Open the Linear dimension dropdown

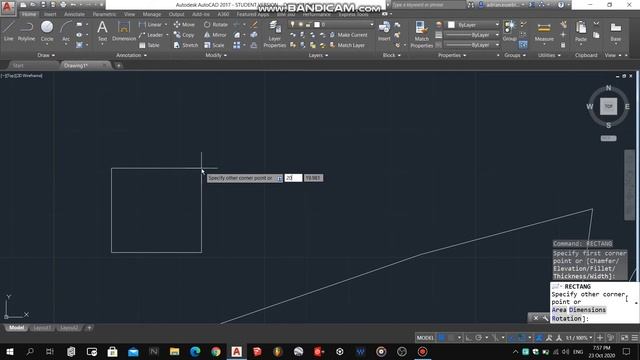tap(166, 24)
